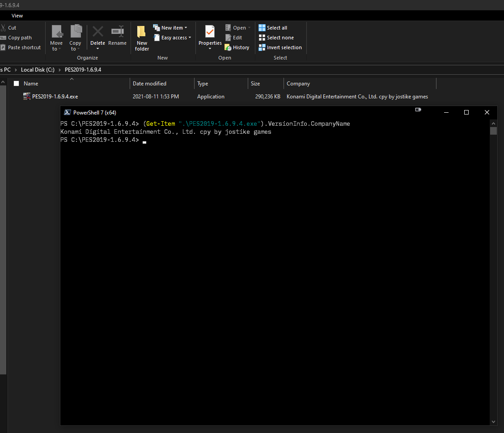This screenshot has width=504, height=433.
Task: Close the PowerShell window
Action: point(487,112)
